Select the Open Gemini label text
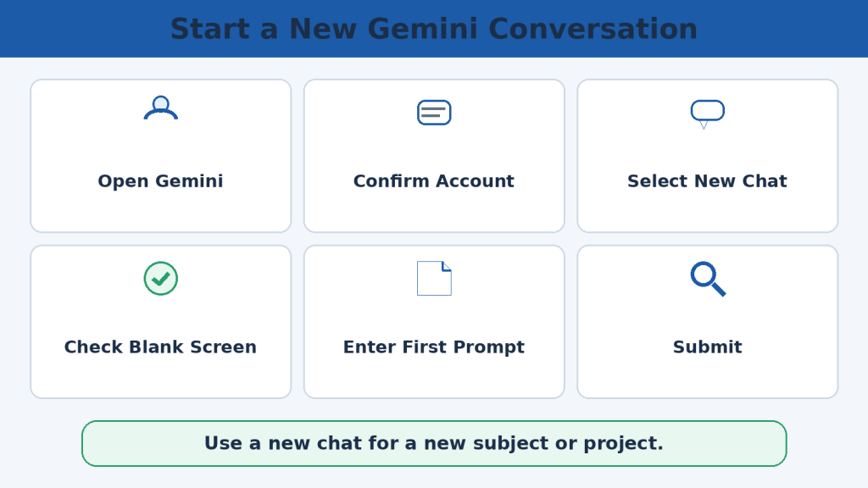This screenshot has width=868, height=488. click(160, 181)
